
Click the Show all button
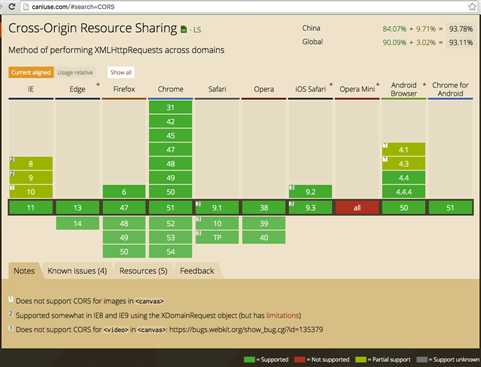click(121, 72)
